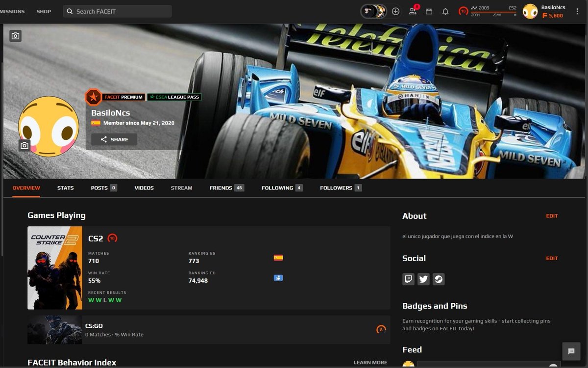Click the FACEIT Premium star badge icon
The width and height of the screenshot is (588, 368).
(x=93, y=97)
